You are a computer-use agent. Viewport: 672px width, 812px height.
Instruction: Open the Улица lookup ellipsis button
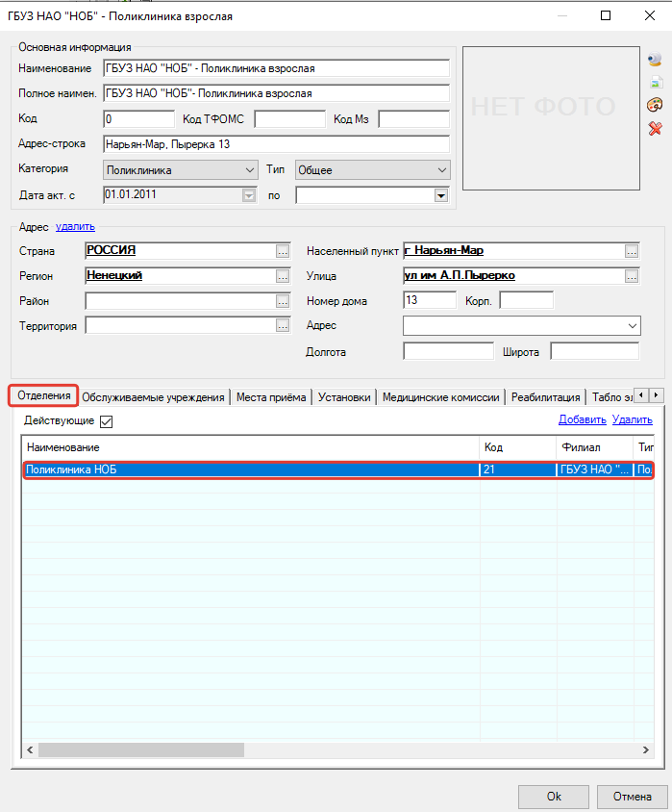(631, 276)
